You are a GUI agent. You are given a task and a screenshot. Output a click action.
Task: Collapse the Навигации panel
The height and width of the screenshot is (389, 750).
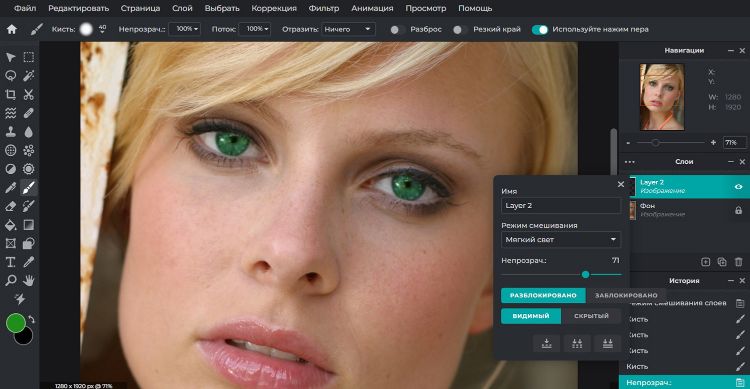(x=731, y=50)
